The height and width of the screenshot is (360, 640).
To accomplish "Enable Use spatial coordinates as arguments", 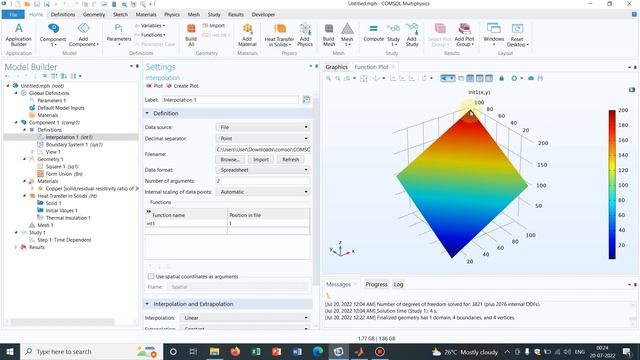I will pyautogui.click(x=151, y=276).
